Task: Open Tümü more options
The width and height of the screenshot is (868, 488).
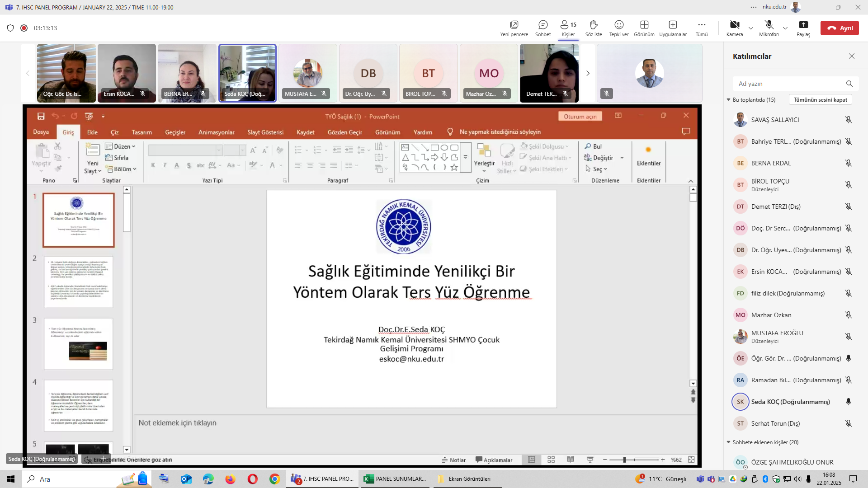Action: tap(702, 28)
